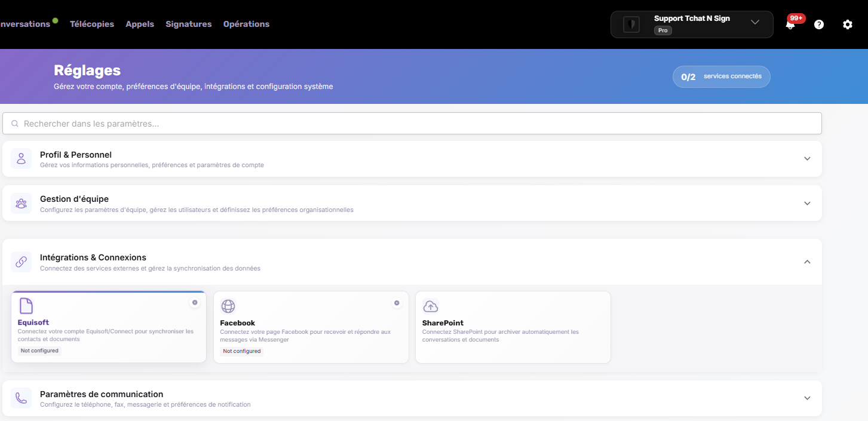The height and width of the screenshot is (421, 868).
Task: Click the Intégrations & Connexions heading
Action: click(93, 257)
